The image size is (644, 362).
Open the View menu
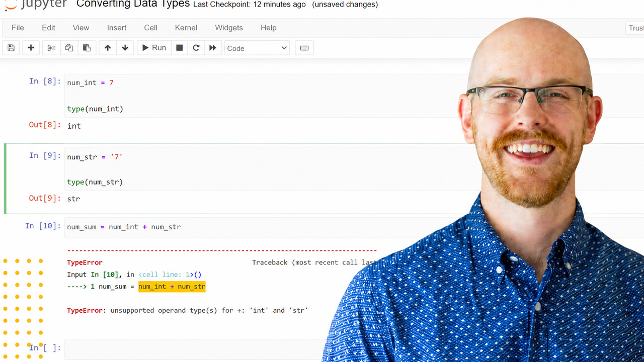pos(81,28)
